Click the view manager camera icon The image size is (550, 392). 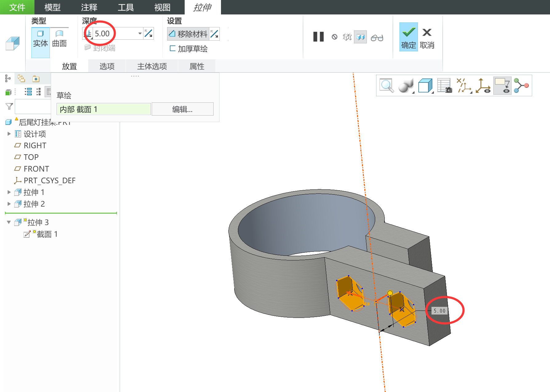[x=444, y=85]
